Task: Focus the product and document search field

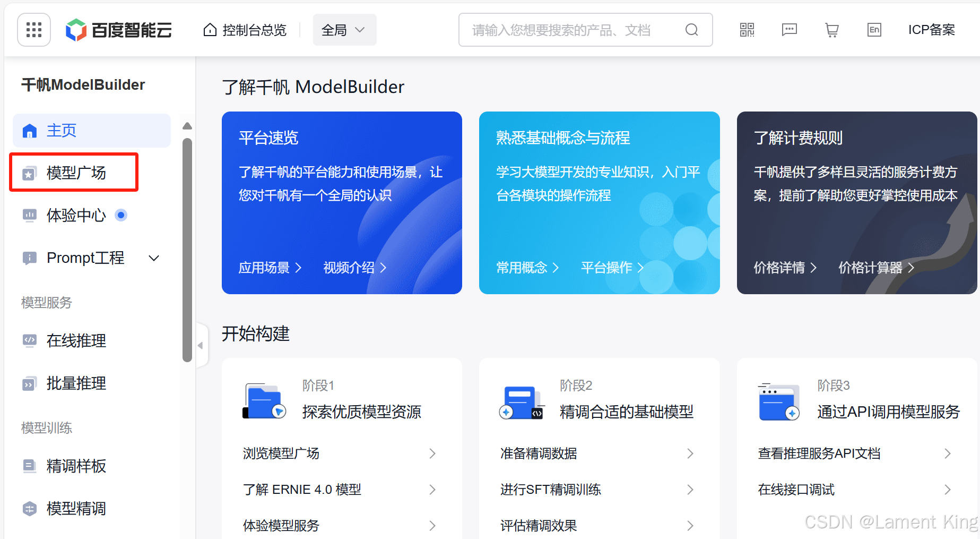Action: [x=585, y=30]
